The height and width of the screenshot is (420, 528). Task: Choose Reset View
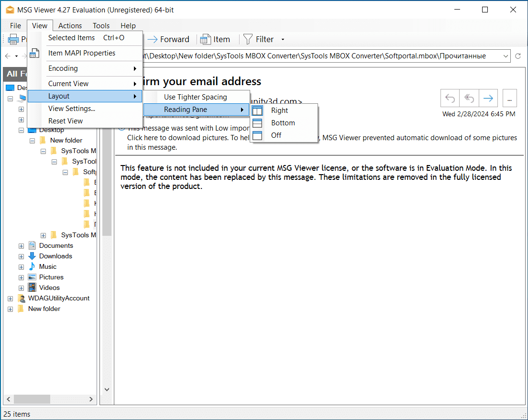point(85,121)
